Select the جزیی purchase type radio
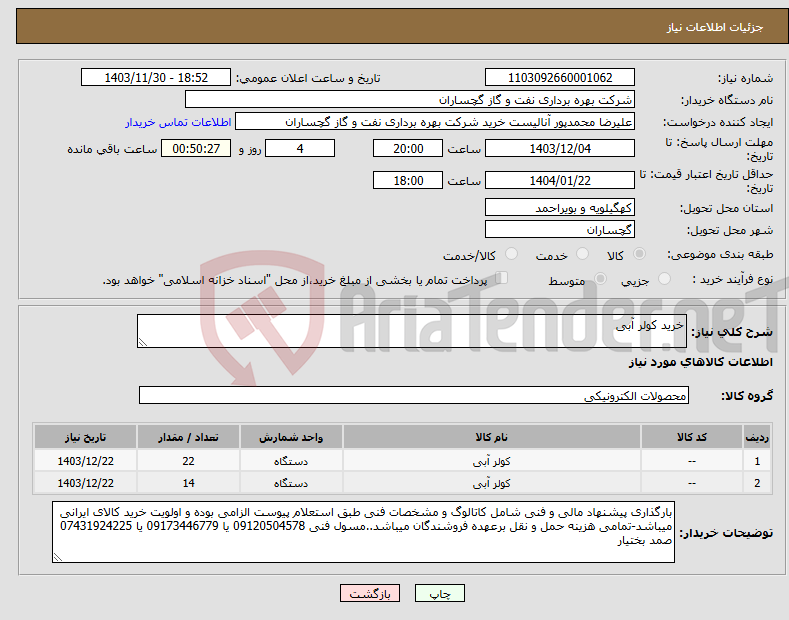The height and width of the screenshot is (620, 789). (664, 278)
